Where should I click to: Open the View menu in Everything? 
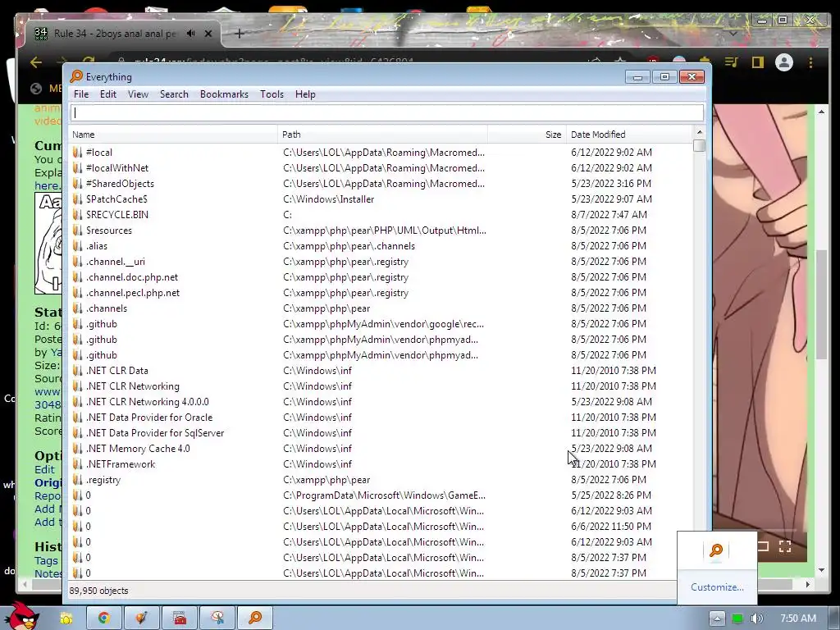pyautogui.click(x=138, y=94)
